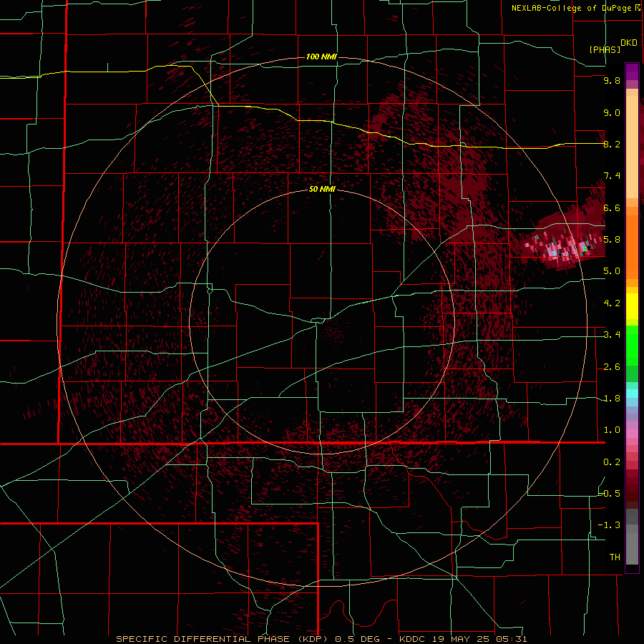This screenshot has width=644, height=644.
Task: Click the purple segment at the top of the color bar
Action: tap(632, 72)
